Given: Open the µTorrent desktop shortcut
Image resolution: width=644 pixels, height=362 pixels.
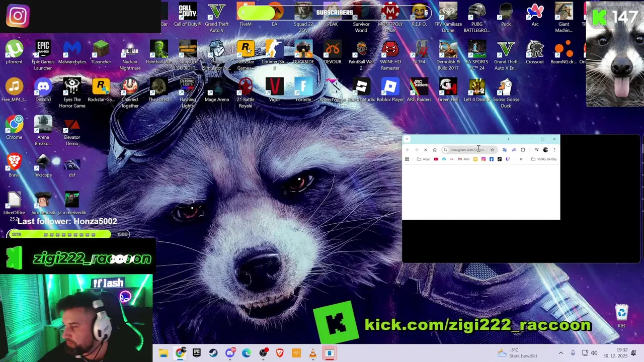Looking at the screenshot, I should click(x=14, y=53).
